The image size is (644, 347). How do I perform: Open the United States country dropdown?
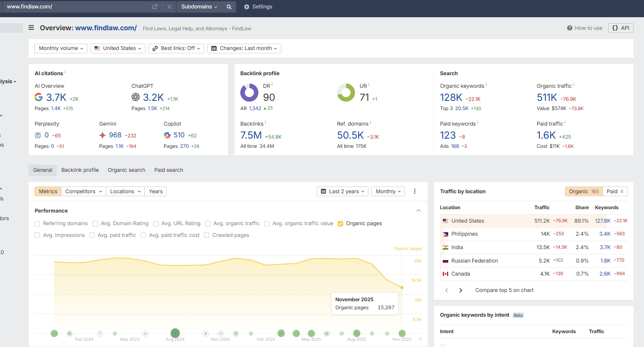point(118,48)
